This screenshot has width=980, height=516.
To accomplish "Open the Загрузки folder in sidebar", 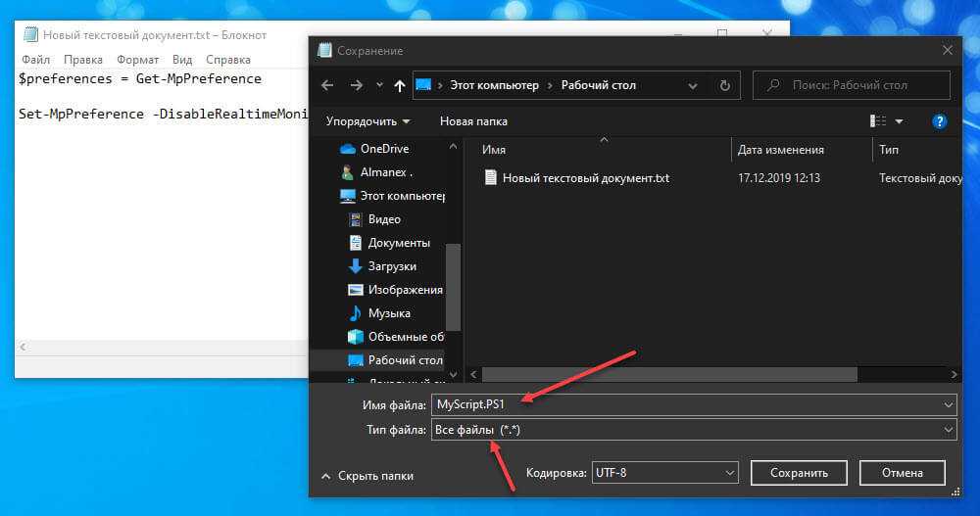I will [391, 266].
